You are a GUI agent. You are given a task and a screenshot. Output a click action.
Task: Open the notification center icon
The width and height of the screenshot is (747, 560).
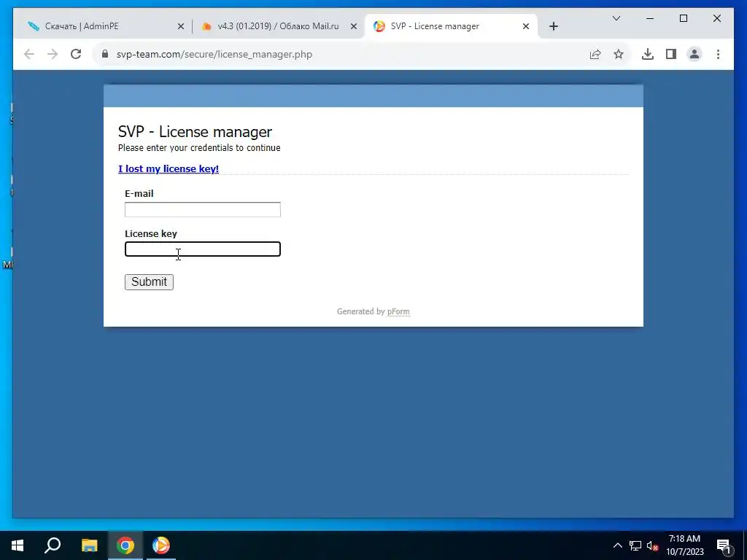[723, 545]
